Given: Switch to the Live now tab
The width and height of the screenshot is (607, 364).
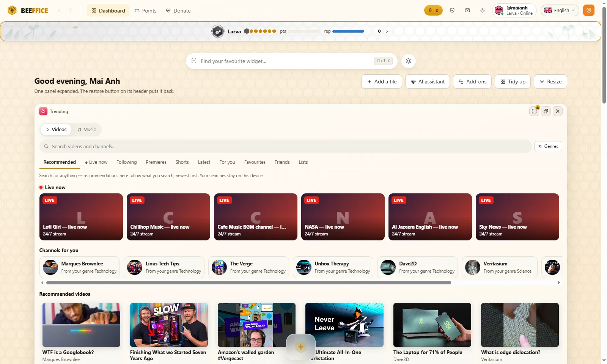Looking at the screenshot, I should coord(96,162).
